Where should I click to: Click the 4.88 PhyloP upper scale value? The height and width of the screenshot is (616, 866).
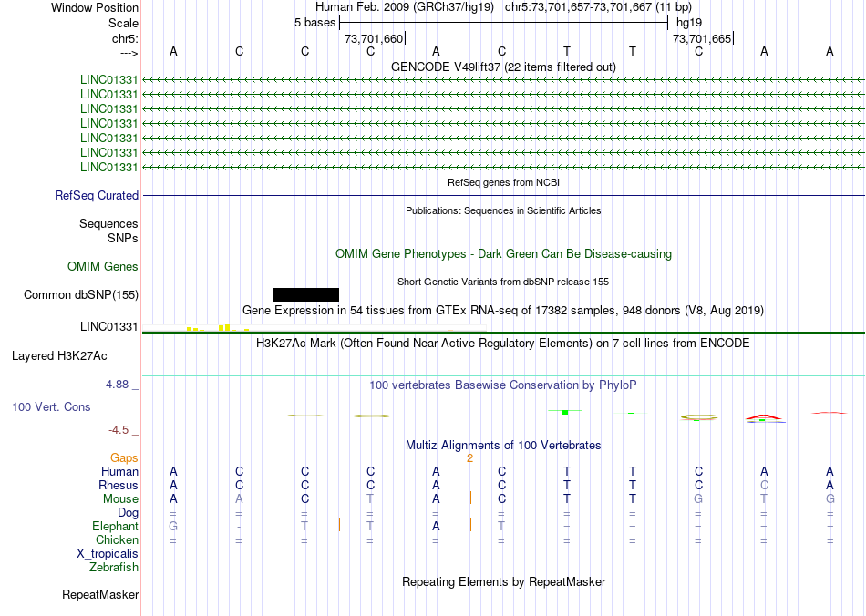(117, 385)
